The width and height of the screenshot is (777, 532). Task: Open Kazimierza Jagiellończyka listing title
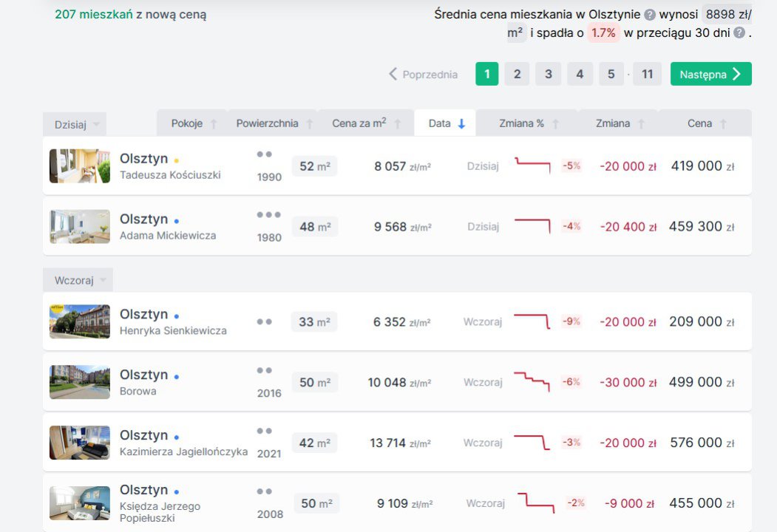(x=143, y=435)
